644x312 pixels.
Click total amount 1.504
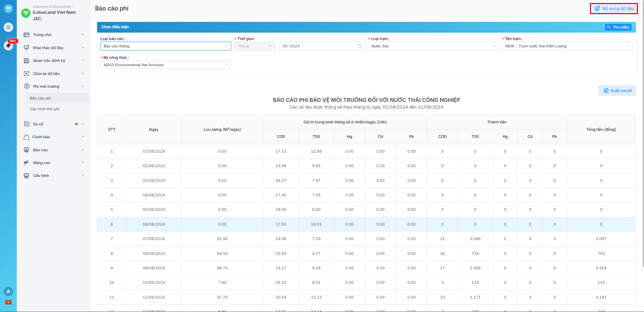click(x=601, y=268)
